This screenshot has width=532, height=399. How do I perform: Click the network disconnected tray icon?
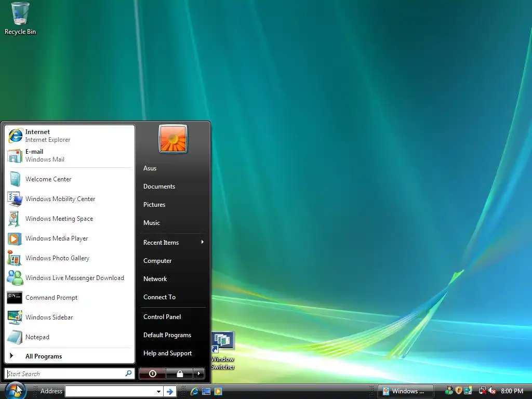coord(482,391)
